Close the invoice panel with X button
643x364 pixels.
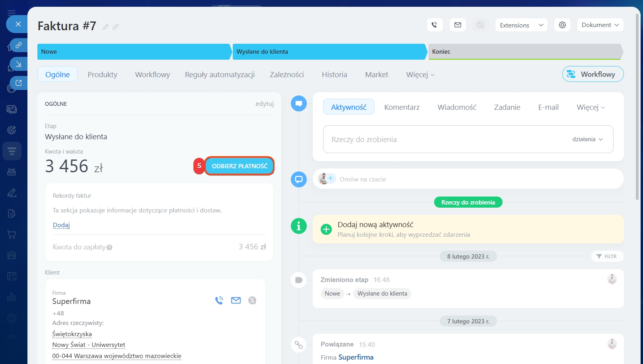pyautogui.click(x=18, y=24)
